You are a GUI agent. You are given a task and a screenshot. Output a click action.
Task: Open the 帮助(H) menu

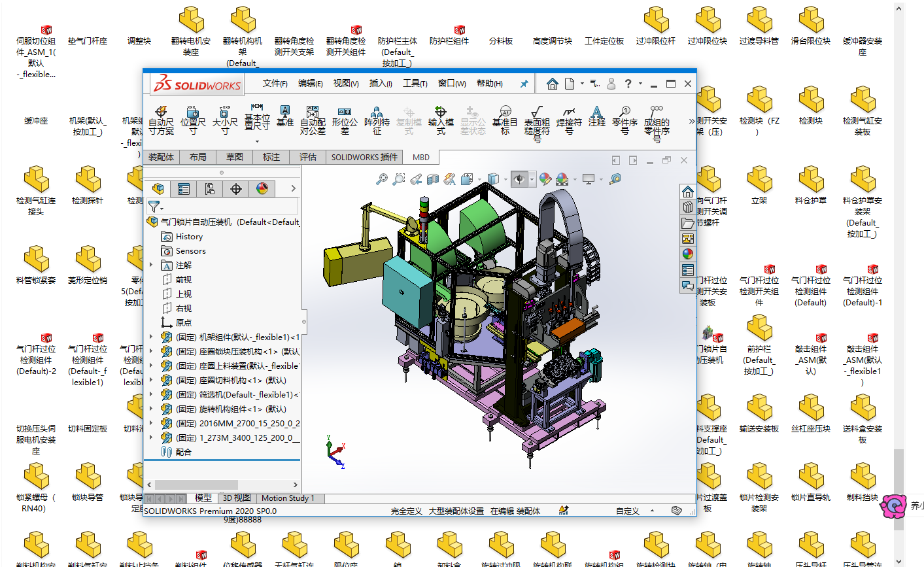[x=490, y=84]
